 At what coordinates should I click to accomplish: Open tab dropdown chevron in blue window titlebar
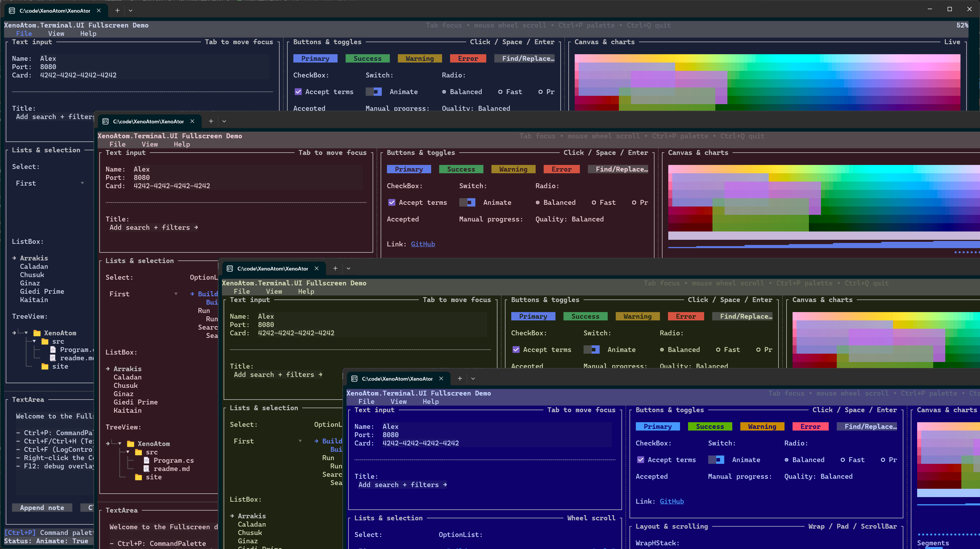click(x=473, y=379)
